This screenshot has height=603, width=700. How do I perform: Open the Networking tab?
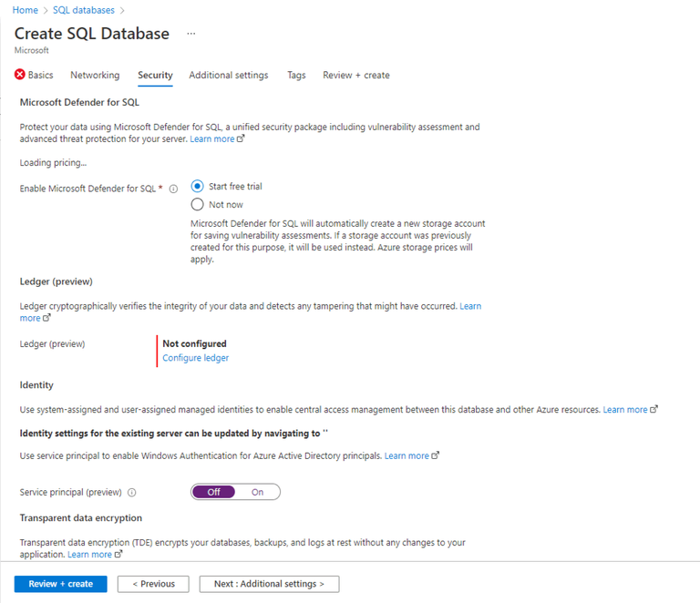[x=95, y=75]
